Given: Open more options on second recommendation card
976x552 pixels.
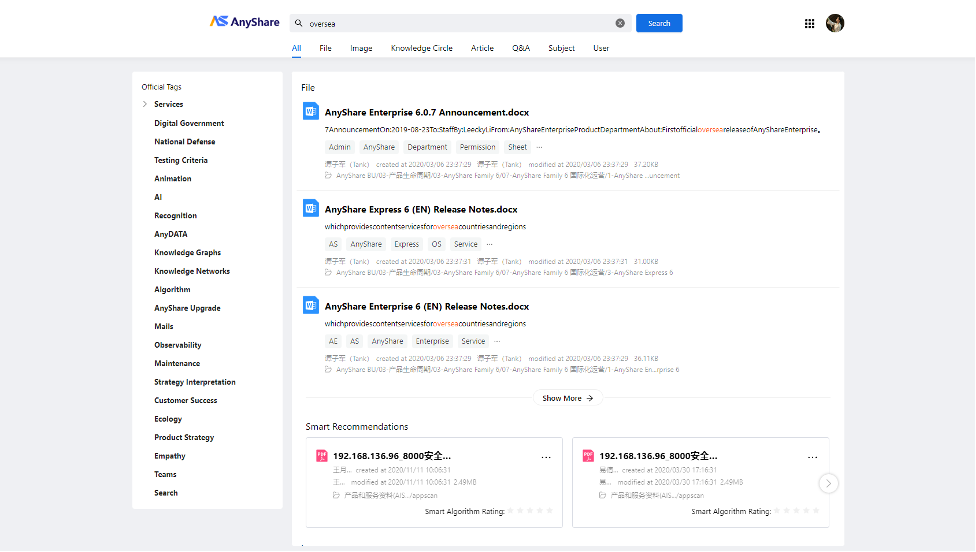Looking at the screenshot, I should point(812,457).
